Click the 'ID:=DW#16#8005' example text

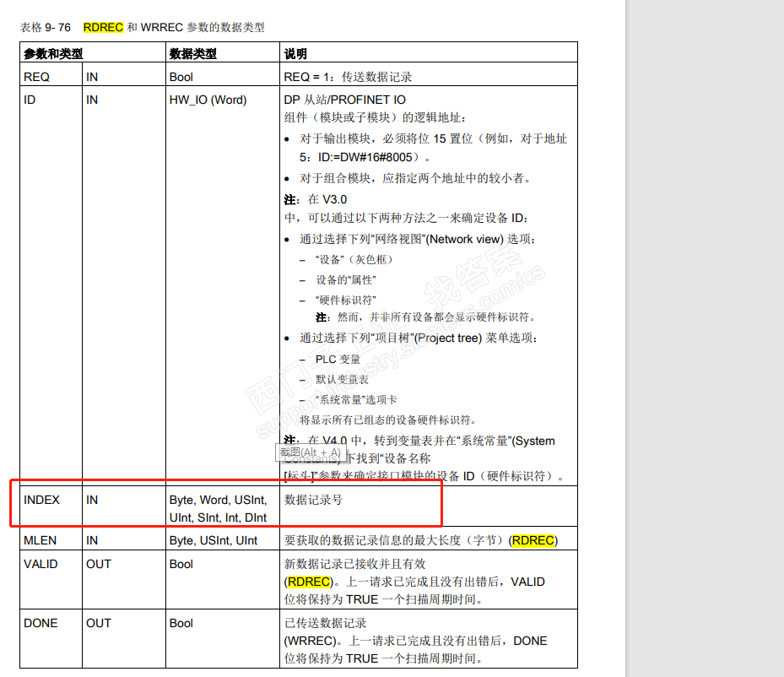[x=365, y=158]
